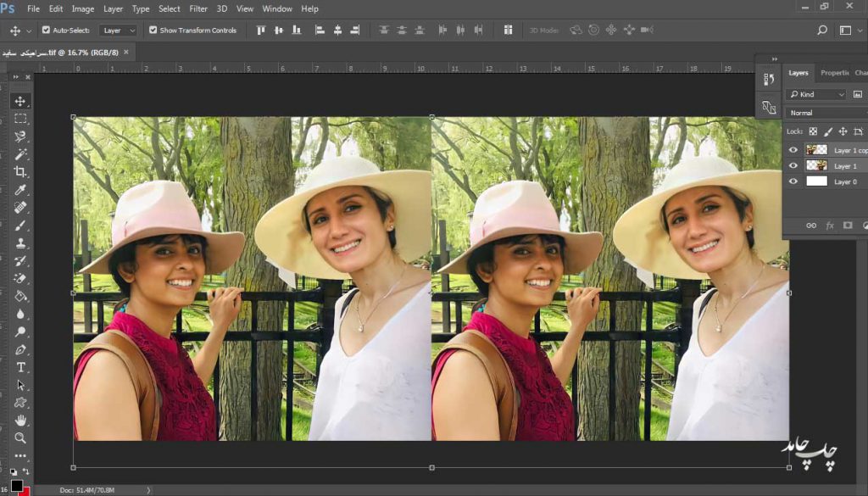Screen dimensions: 868x496
Task: Select the Eyedropper tool
Action: tap(20, 190)
